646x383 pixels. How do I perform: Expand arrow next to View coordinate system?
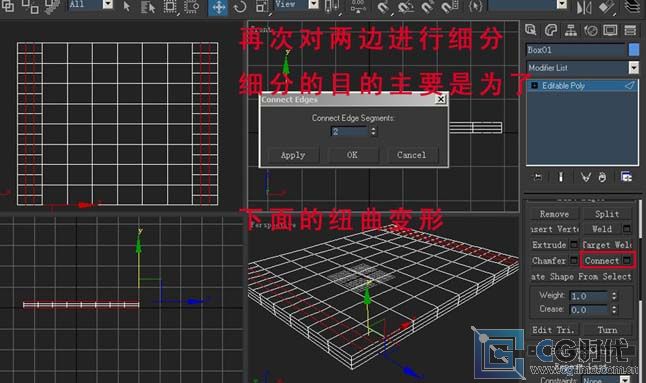tap(314, 4)
